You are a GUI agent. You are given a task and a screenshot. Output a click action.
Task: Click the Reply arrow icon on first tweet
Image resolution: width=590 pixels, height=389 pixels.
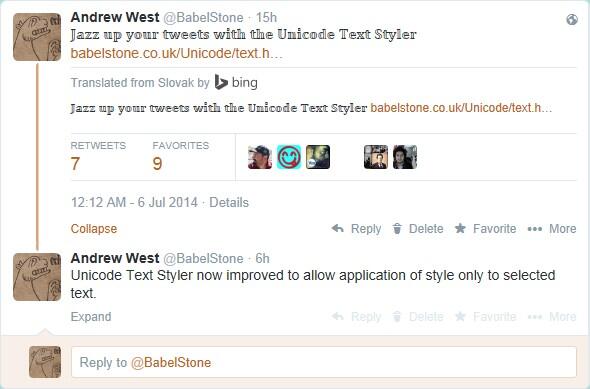point(338,228)
